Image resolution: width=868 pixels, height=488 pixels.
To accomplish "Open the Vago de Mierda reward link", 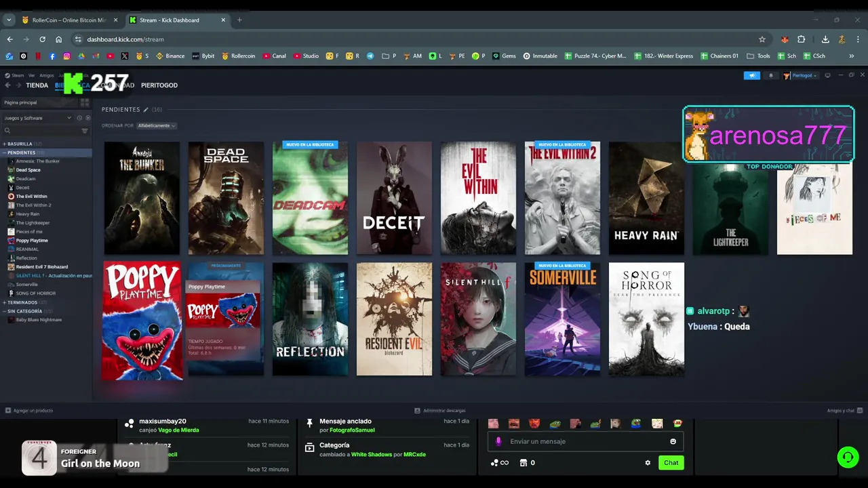I will 178,430.
